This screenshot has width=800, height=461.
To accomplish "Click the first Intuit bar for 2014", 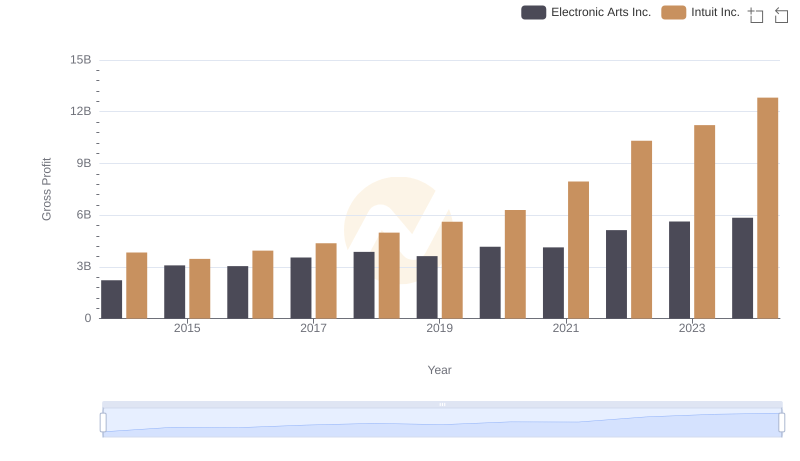I will [x=137, y=286].
